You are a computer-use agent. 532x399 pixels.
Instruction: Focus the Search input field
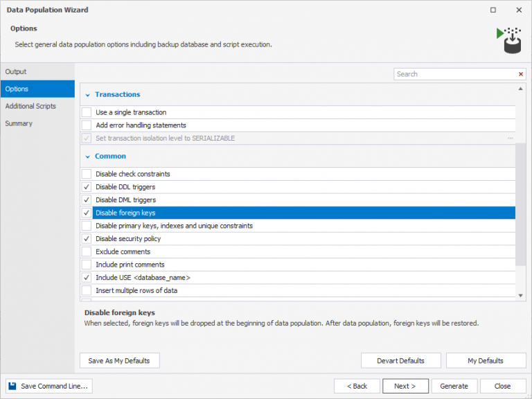point(454,74)
